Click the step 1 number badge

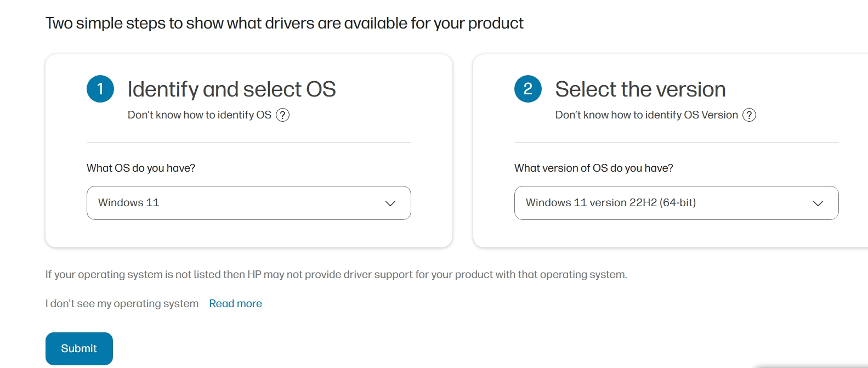[x=100, y=89]
